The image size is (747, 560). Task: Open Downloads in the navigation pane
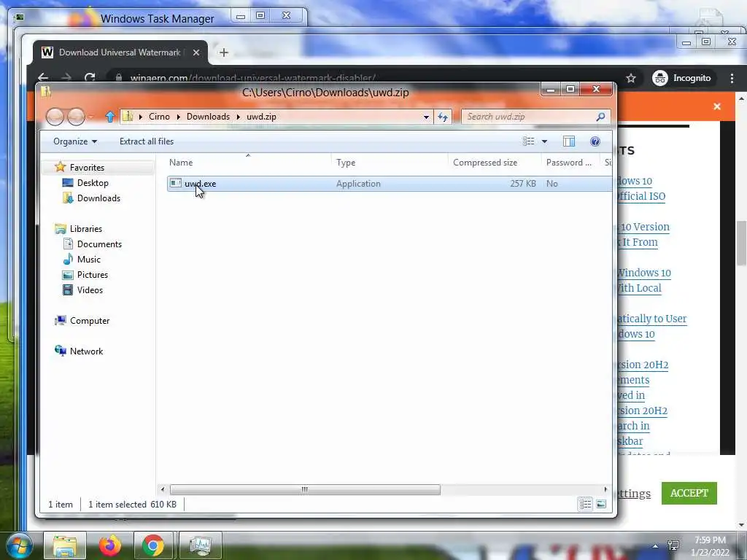pyautogui.click(x=98, y=198)
